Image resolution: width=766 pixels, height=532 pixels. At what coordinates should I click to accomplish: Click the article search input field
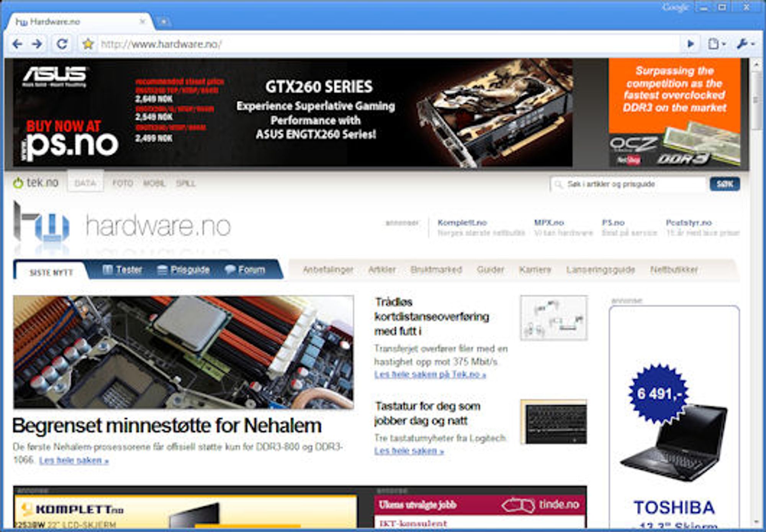pyautogui.click(x=628, y=184)
